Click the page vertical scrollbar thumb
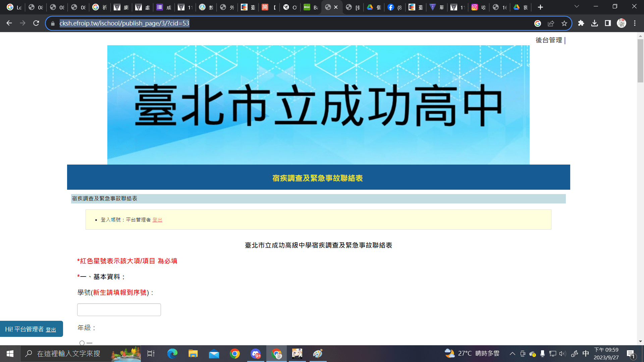This screenshot has width=644, height=362. point(640,60)
